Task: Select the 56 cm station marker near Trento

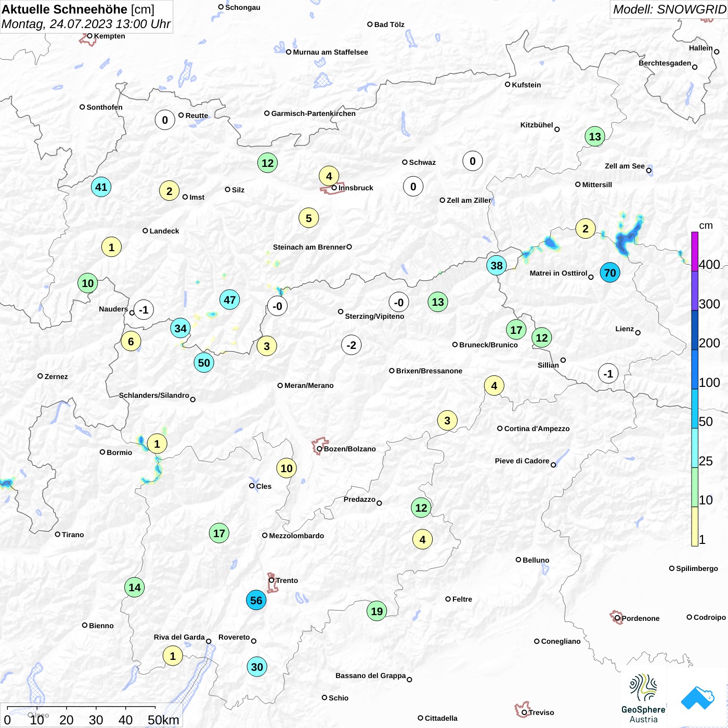Action: point(256,600)
